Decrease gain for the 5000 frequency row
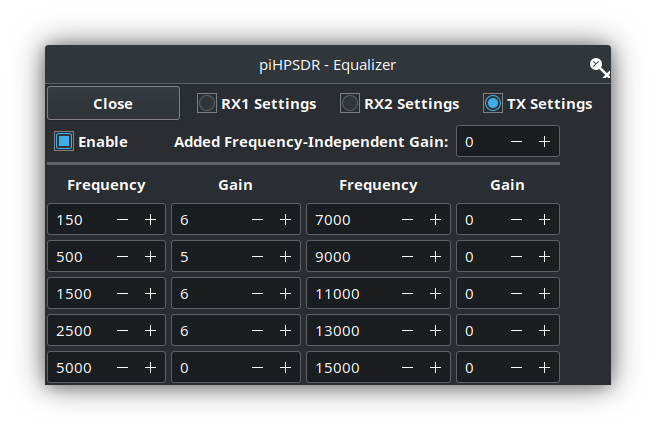656x430 pixels. pyautogui.click(x=257, y=367)
